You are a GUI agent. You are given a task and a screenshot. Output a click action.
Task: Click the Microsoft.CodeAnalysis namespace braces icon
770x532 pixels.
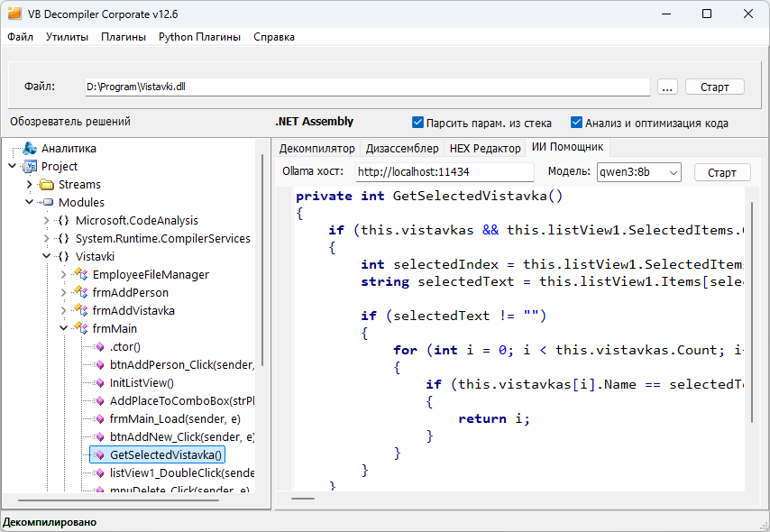tap(63, 220)
